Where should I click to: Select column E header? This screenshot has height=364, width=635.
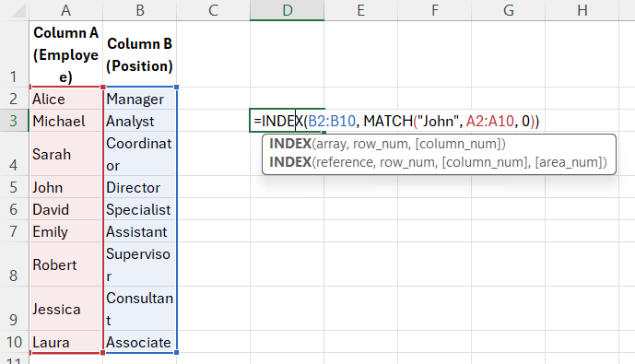361,10
